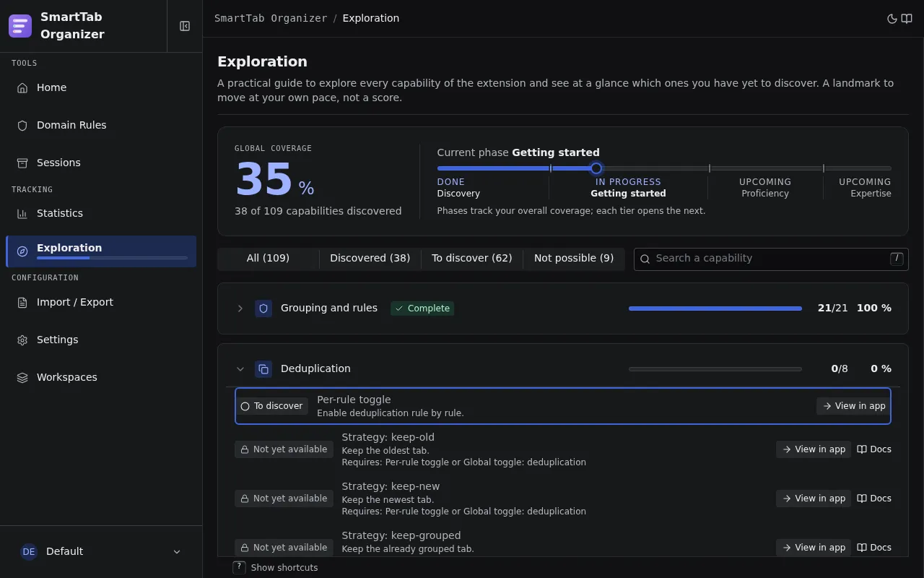Click the DE profile avatar

pos(29,552)
